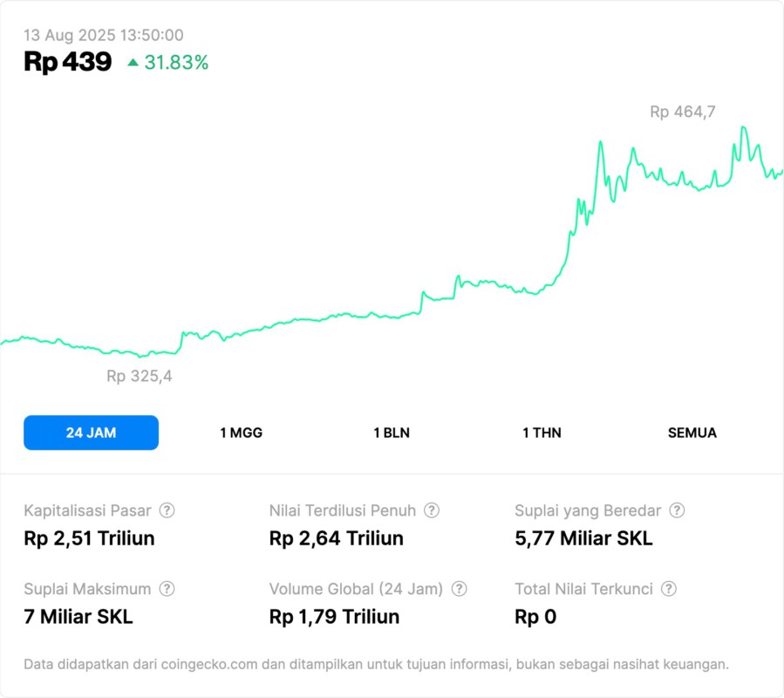Select the SEMUA time range
The image size is (784, 698).
coord(692,433)
